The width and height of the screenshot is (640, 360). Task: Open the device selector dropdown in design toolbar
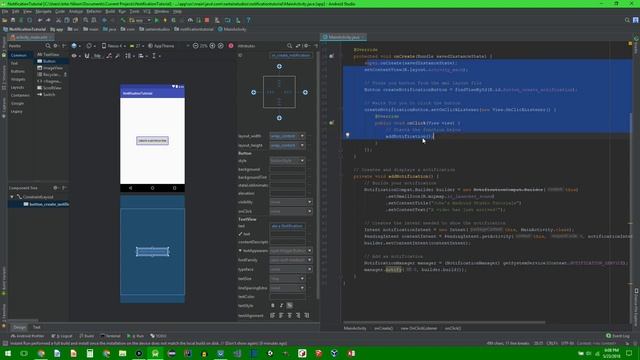pyautogui.click(x=113, y=46)
